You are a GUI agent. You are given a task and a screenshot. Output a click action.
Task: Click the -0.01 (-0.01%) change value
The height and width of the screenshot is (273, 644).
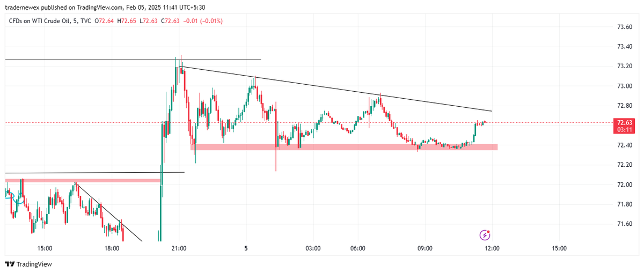pyautogui.click(x=203, y=21)
